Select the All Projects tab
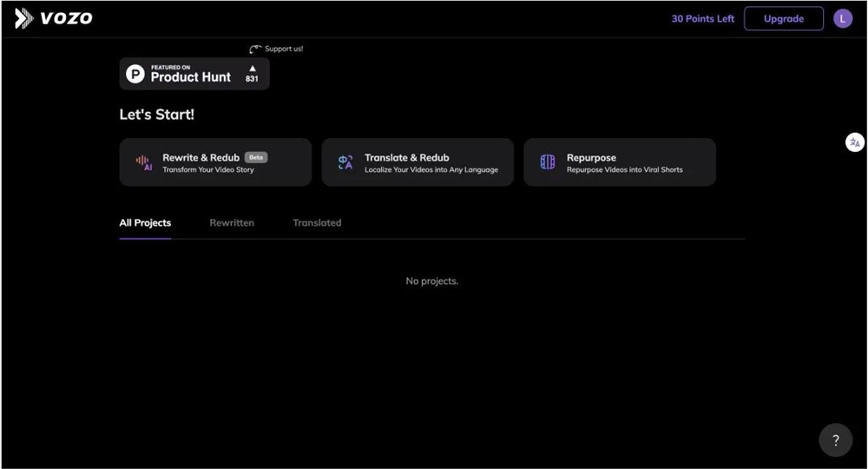This screenshot has width=868, height=469. pyautogui.click(x=145, y=223)
